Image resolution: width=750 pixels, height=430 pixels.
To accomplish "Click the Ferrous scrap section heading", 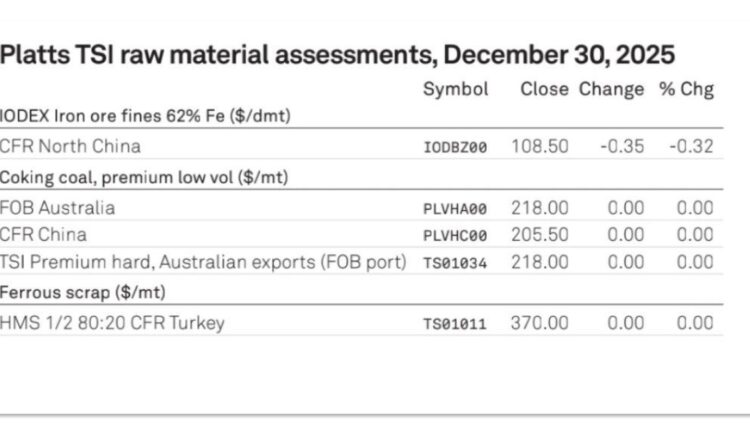I will point(83,292).
